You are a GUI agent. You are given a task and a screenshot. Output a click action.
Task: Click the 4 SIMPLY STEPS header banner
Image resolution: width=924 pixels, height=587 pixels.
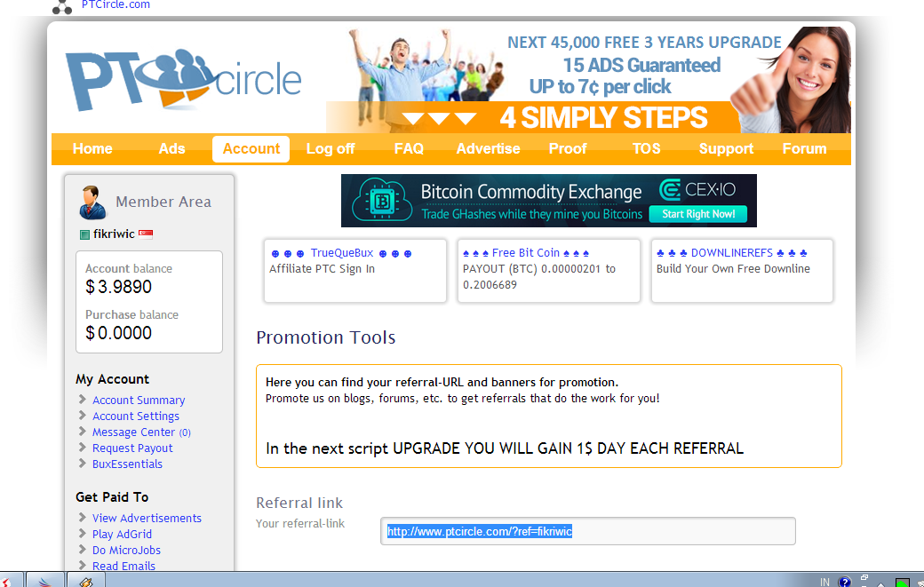point(589,80)
